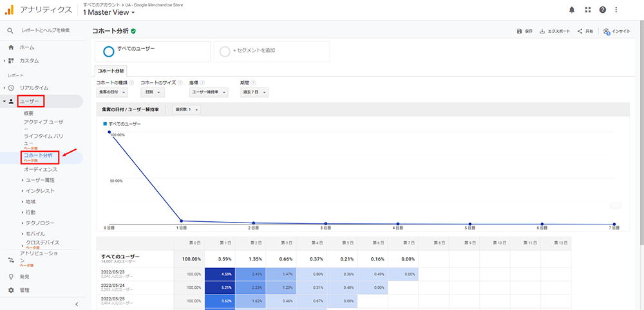Click help icon next to コホートのサイズ
Image resolution: width=644 pixels, height=310 pixels.
[181, 83]
